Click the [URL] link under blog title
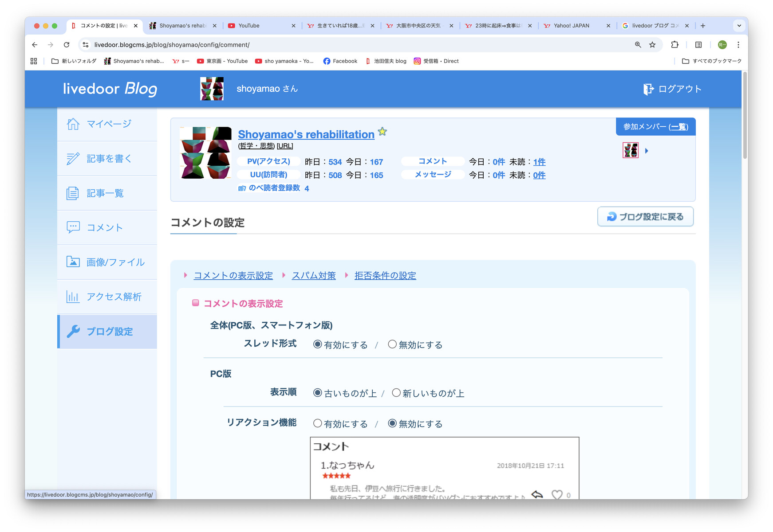Screen dimensions: 773x532 click(285, 146)
